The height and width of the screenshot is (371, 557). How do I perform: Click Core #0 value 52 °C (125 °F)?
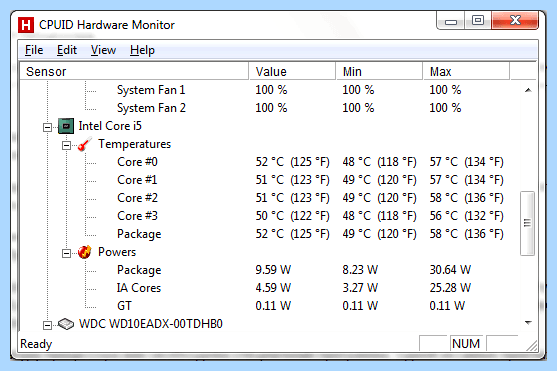(292, 162)
